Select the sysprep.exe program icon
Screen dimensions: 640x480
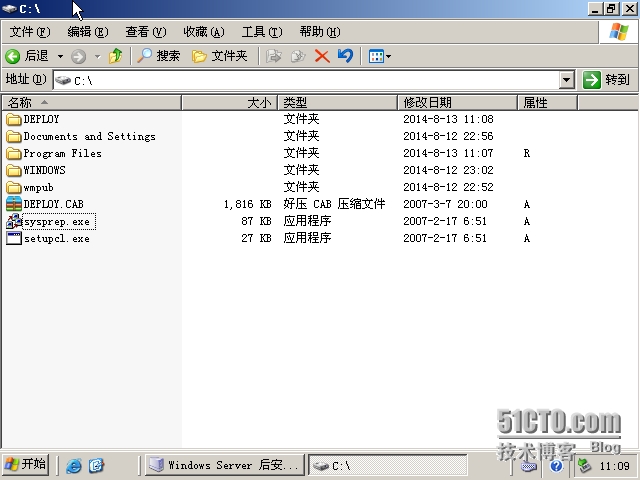pos(14,221)
